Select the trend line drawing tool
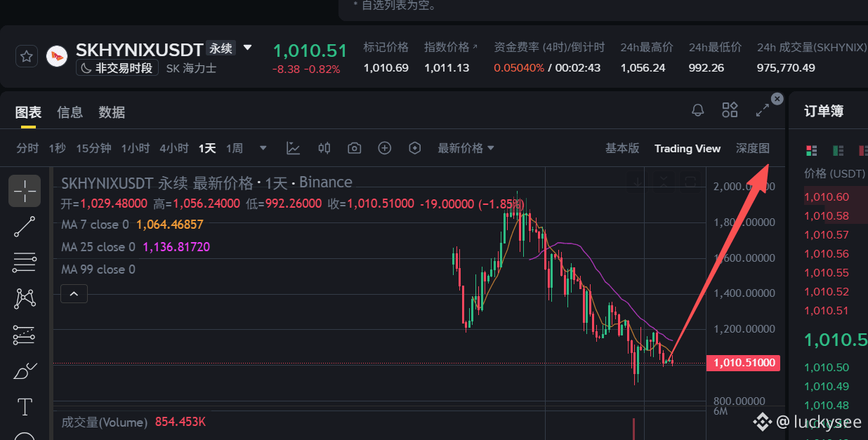 point(25,227)
